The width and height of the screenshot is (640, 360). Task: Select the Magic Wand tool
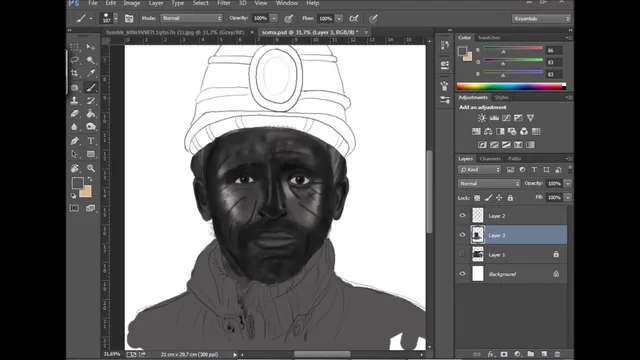click(91, 60)
